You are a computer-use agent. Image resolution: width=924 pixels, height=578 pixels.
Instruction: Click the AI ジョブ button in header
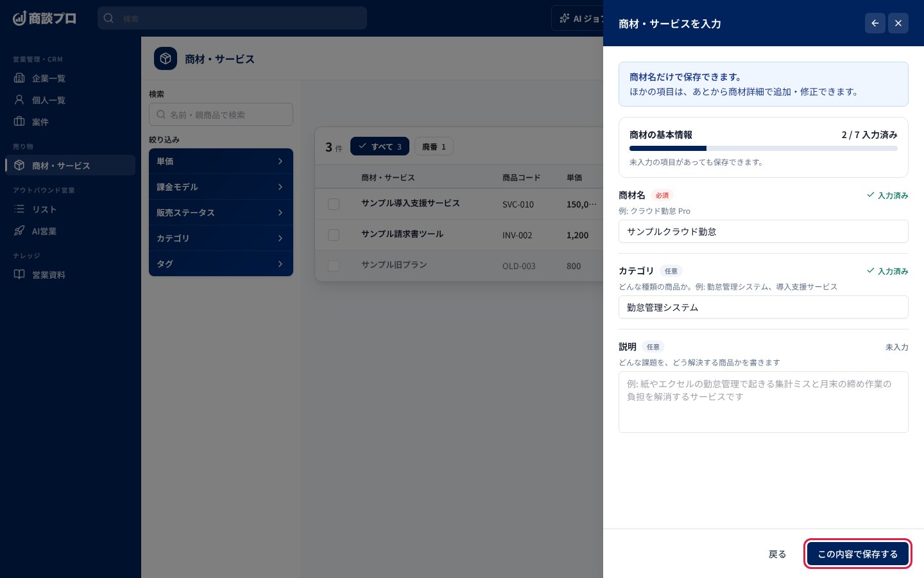click(577, 19)
